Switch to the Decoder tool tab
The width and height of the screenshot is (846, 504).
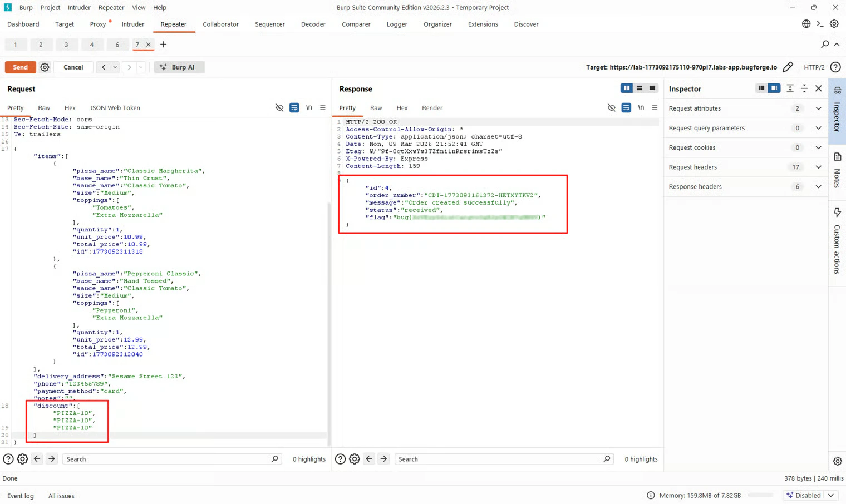[313, 24]
